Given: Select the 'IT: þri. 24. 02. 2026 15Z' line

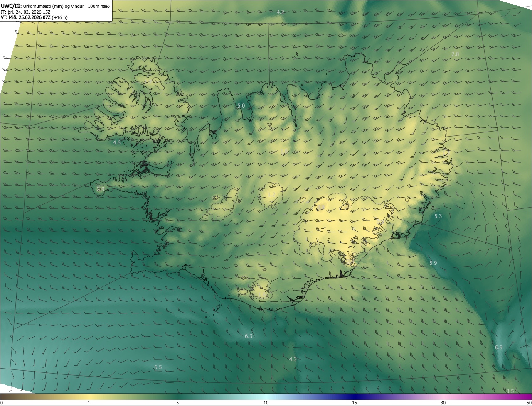Looking at the screenshot, I should (x=26, y=12).
